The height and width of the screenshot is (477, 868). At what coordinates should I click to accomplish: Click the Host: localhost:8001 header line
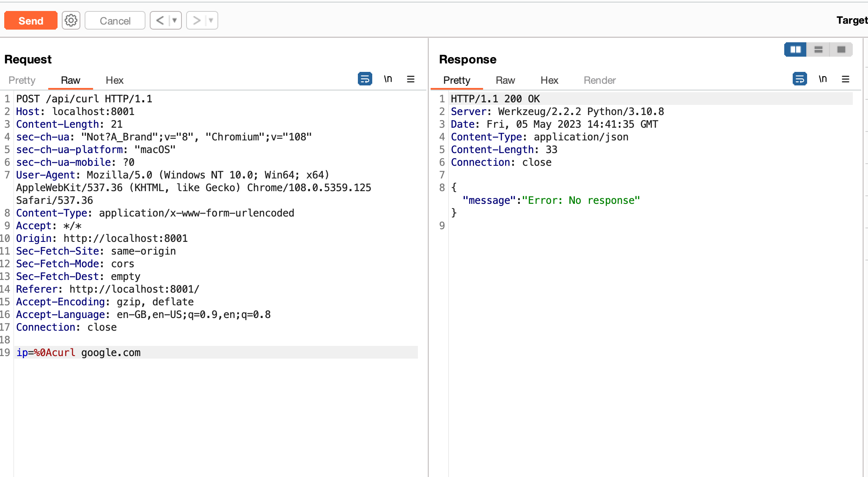(75, 111)
